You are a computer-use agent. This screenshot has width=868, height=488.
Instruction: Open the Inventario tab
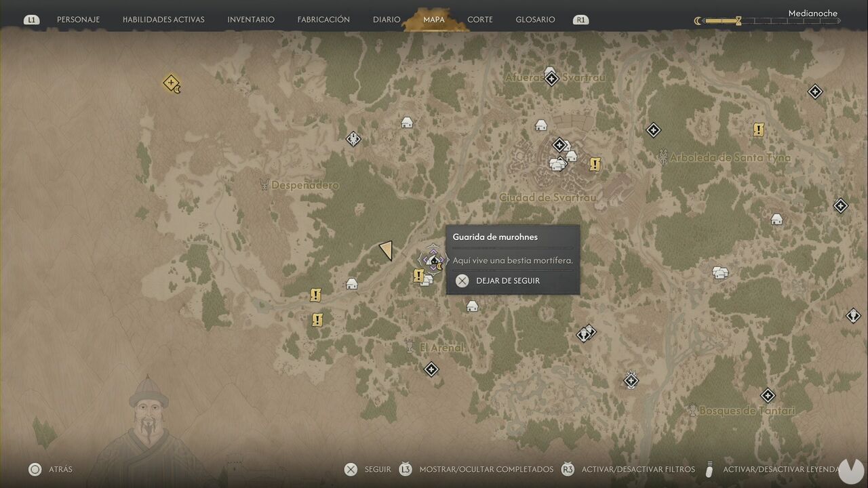click(251, 20)
